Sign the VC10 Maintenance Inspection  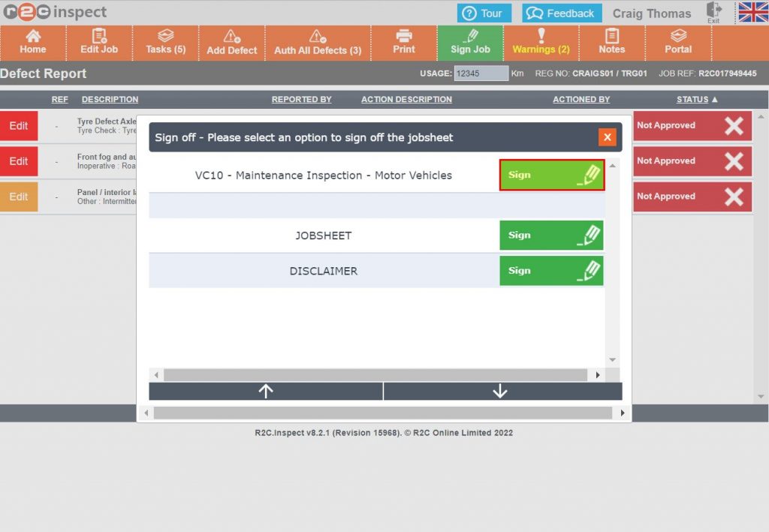551,175
